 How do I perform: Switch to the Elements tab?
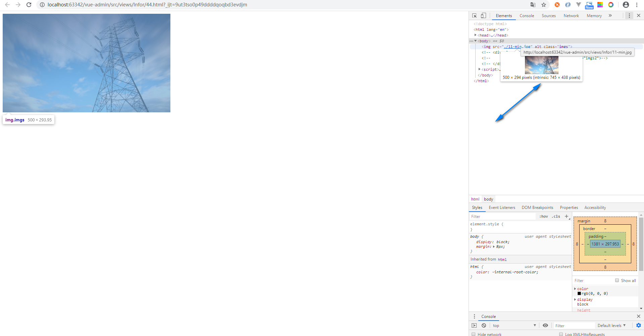pyautogui.click(x=504, y=16)
